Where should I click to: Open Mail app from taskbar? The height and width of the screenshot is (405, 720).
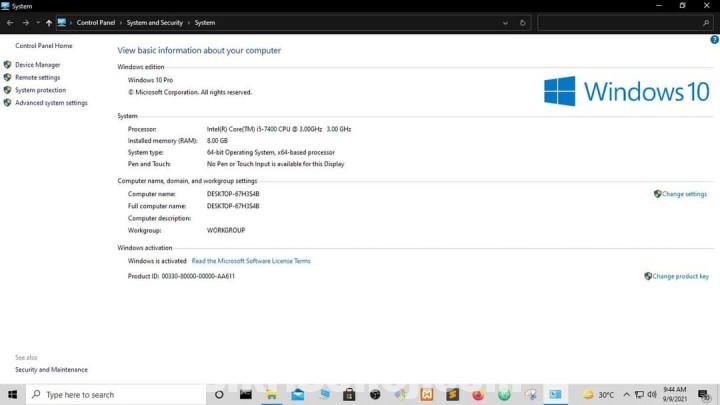(298, 394)
